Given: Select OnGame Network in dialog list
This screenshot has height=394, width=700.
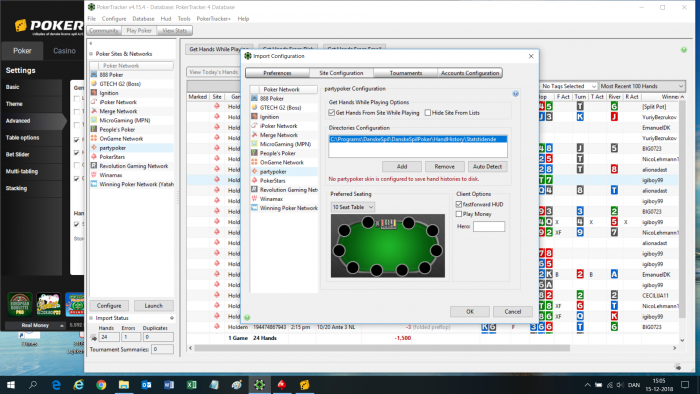Looking at the screenshot, I should [281, 162].
